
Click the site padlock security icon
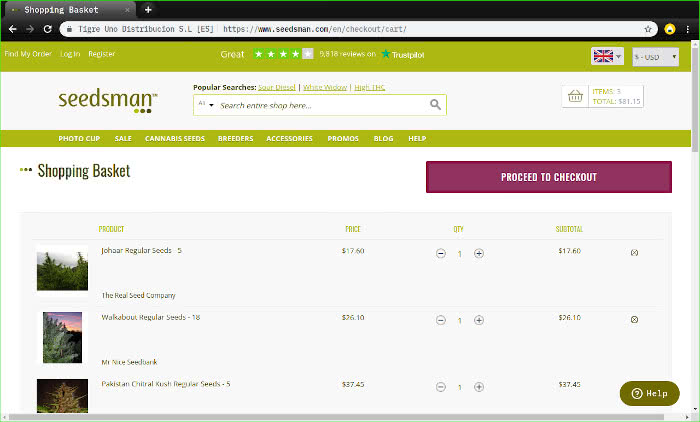(x=69, y=29)
